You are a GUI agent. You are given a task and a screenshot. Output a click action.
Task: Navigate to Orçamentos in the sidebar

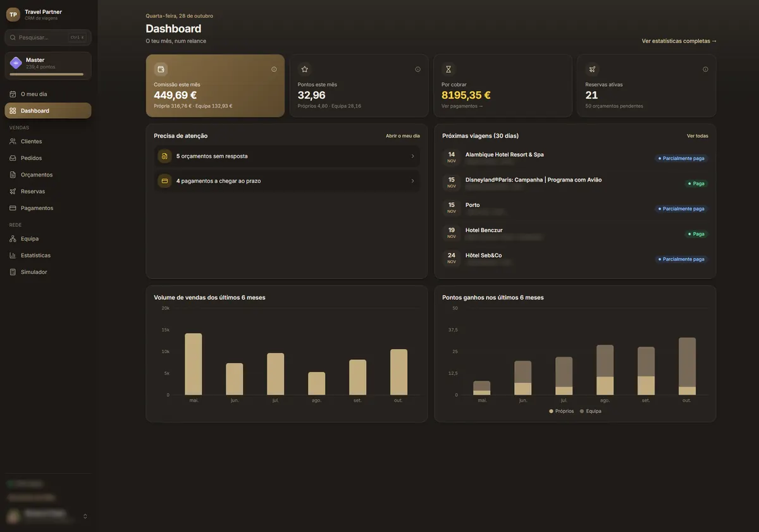click(48, 175)
